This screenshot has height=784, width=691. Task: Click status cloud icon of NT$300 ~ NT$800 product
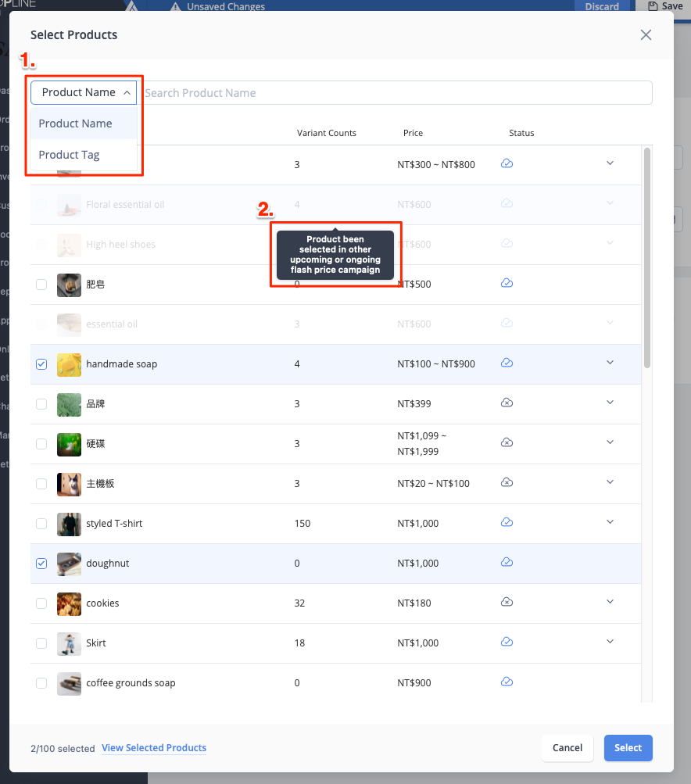coord(507,163)
